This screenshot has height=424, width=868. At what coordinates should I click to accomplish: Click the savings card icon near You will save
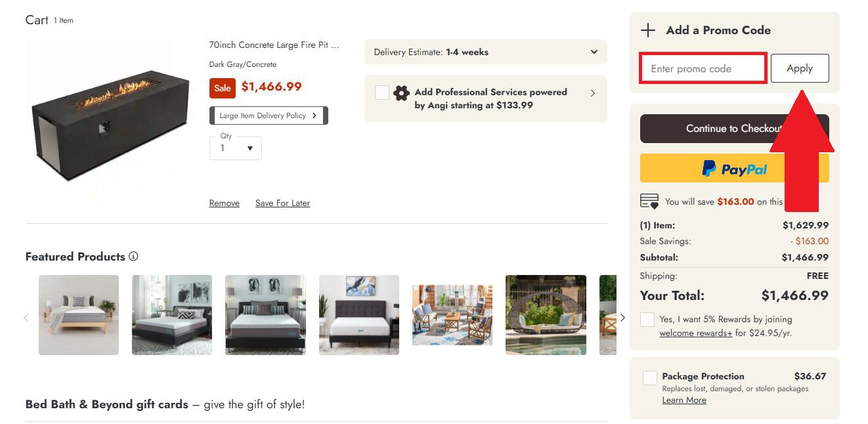click(649, 201)
